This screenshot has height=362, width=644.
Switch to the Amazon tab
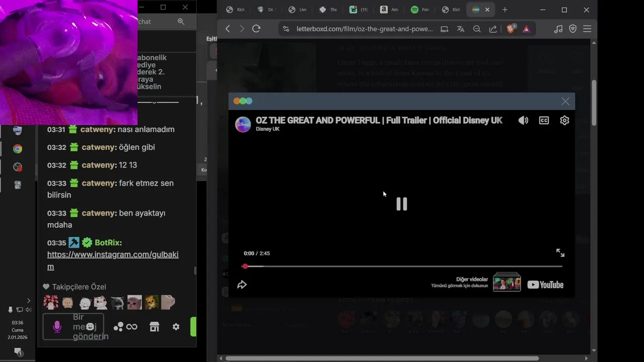click(x=390, y=10)
